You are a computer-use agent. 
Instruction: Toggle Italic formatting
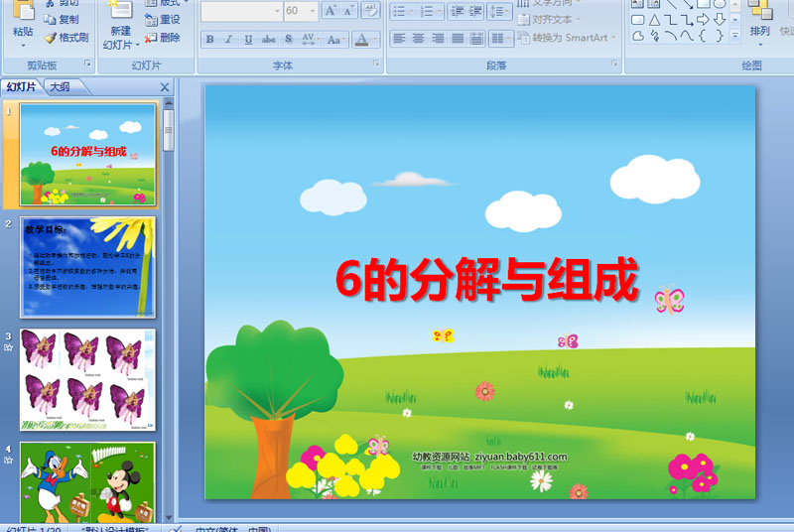[x=228, y=39]
